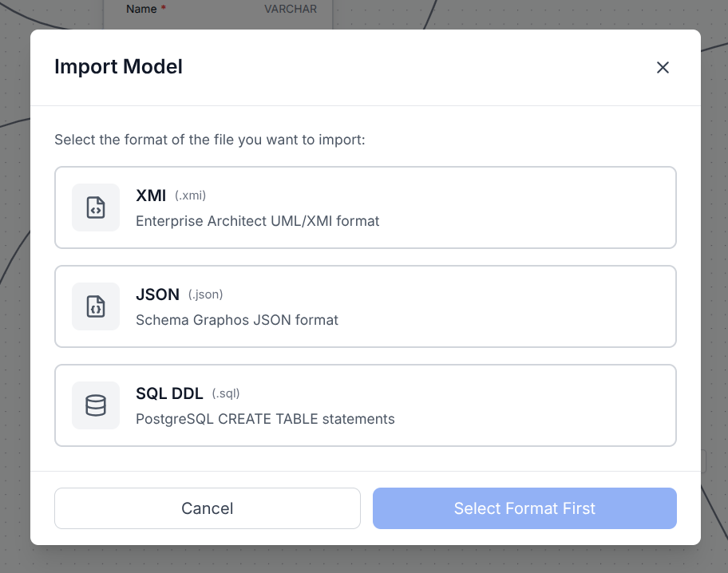
Task: Select the JSON (.json) import format
Action: 365,306
